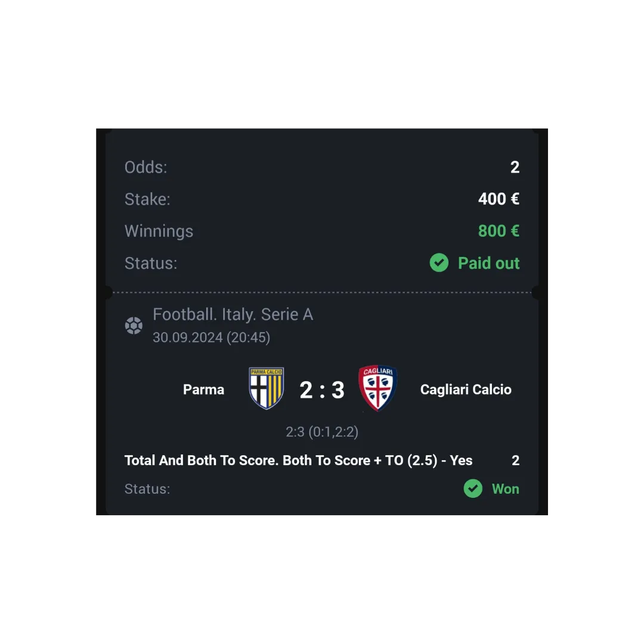Click the half-time breakdown 2:3 (0:1,2:2)
This screenshot has width=644, height=644.
coord(322,432)
